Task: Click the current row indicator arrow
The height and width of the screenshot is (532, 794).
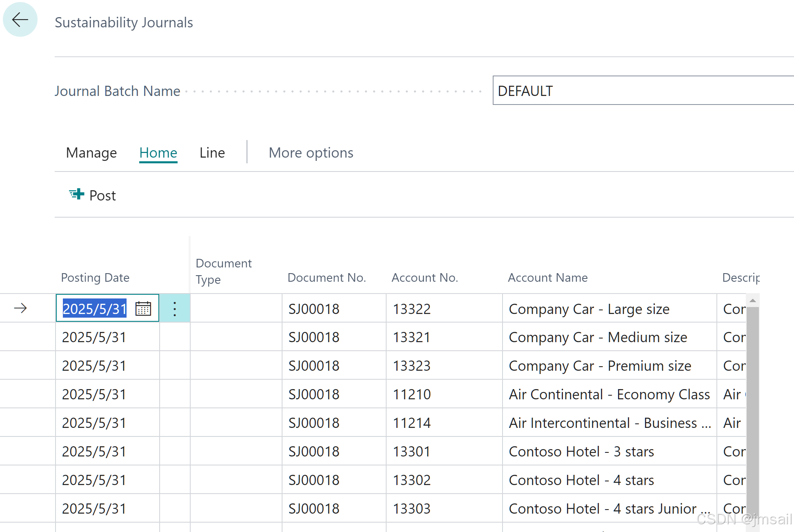Action: click(x=20, y=308)
